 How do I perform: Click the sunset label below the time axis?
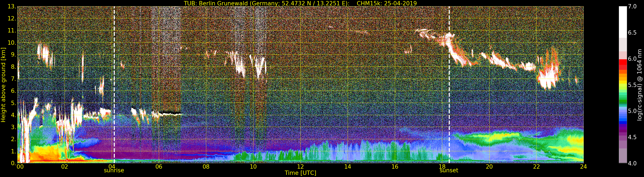pos(449,171)
